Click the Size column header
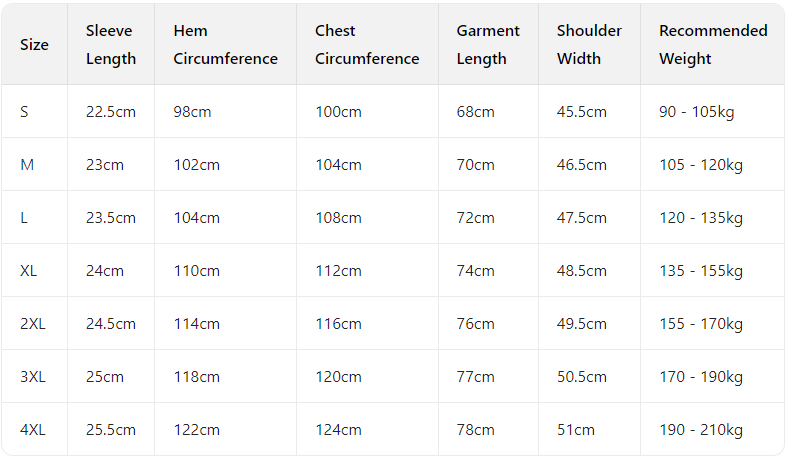 [34, 45]
